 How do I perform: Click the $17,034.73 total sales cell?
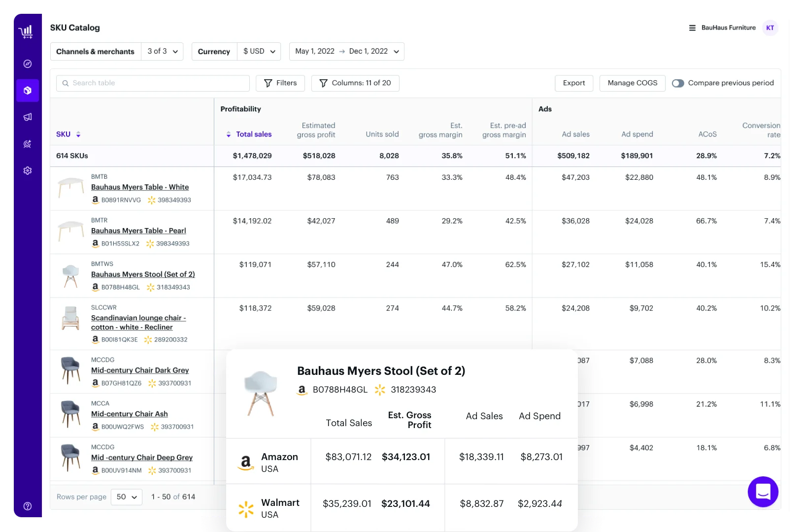[x=252, y=177]
